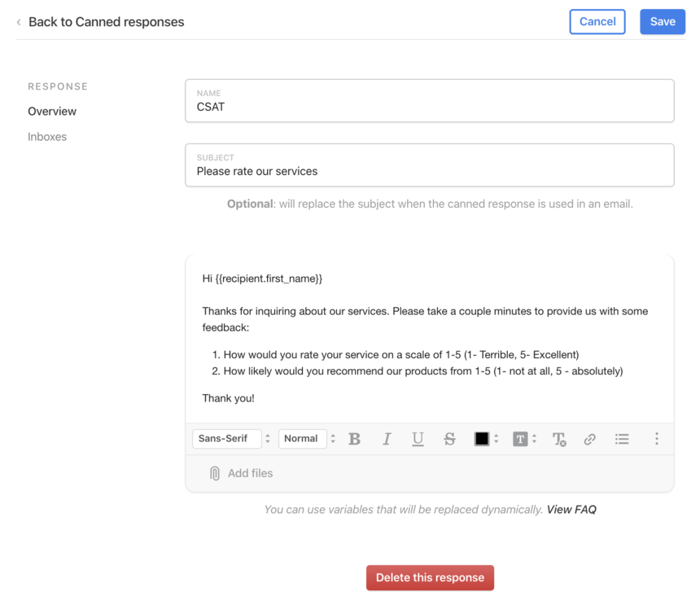Apply italic formatting to text
The width and height of the screenshot is (700, 605).
(x=387, y=439)
